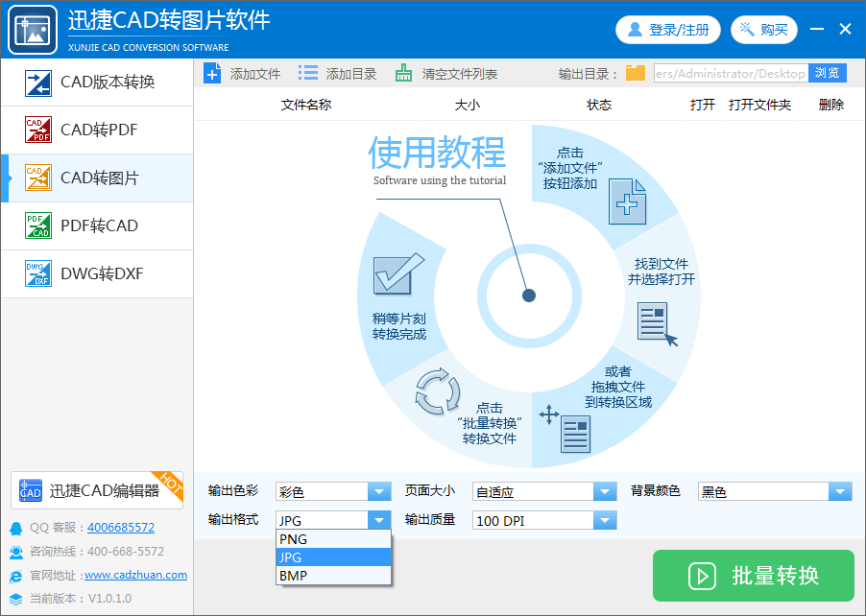Image resolution: width=866 pixels, height=616 pixels.
Task: Select BMP as output format
Action: 333,576
